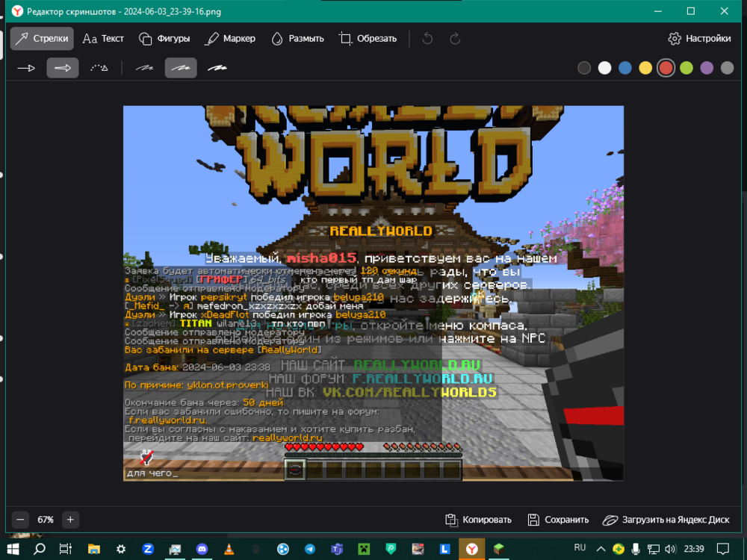Open the 23:39 clock in the tray

coord(694,549)
